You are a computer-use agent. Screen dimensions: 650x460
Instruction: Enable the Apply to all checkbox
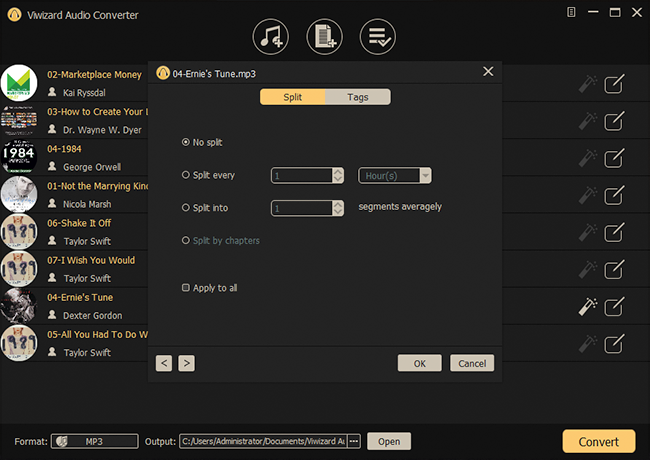(186, 288)
